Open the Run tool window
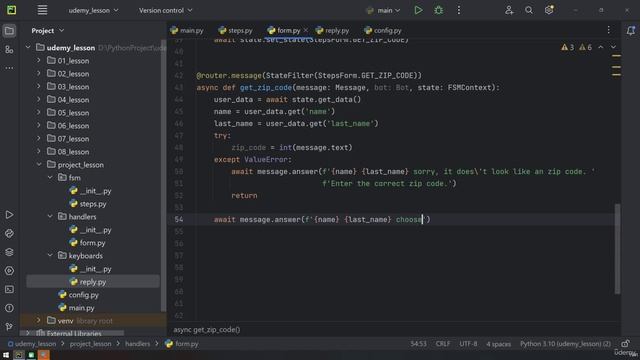640x360 pixels. [x=9, y=215]
